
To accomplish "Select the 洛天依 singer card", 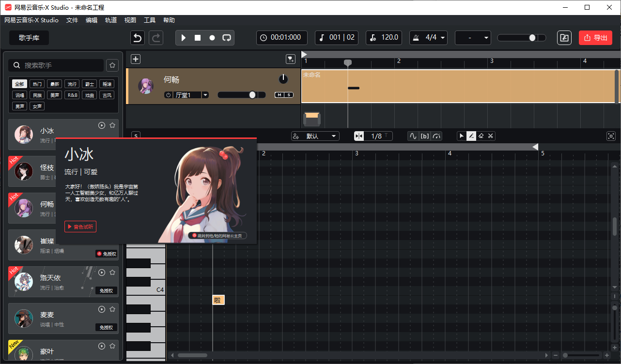I will point(63,282).
